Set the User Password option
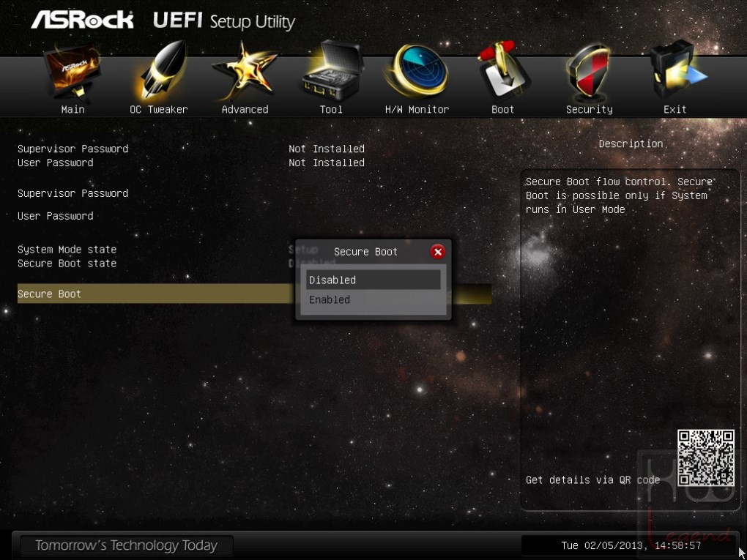Screen dimensions: 747x560 55,216
